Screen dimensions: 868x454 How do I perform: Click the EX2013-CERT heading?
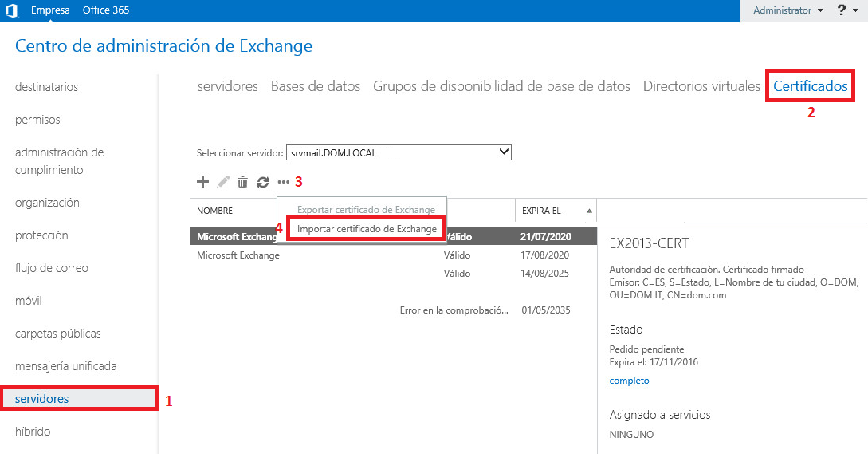point(649,243)
